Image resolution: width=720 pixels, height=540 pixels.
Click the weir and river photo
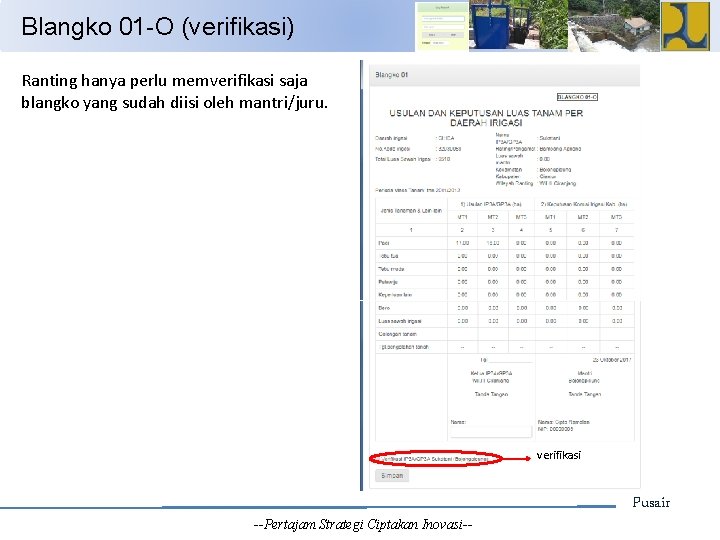[x=614, y=24]
